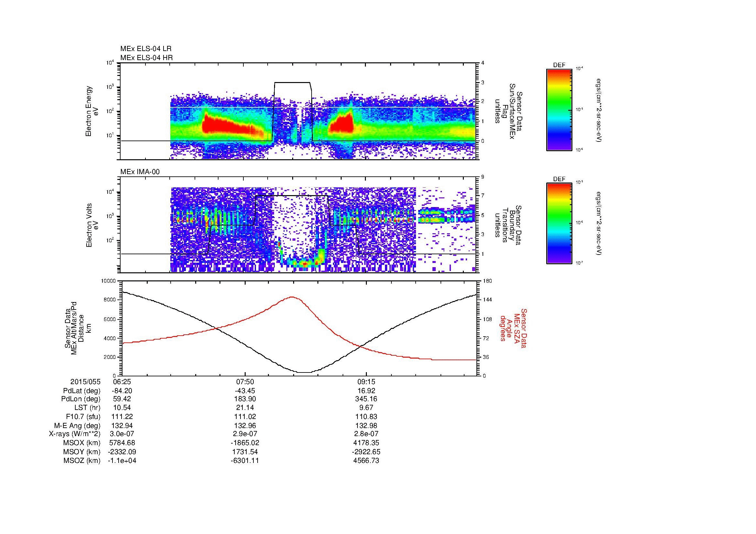The height and width of the screenshot is (534, 756).
Task: Click the MSOY value '-2922.65'
Action: (366, 452)
